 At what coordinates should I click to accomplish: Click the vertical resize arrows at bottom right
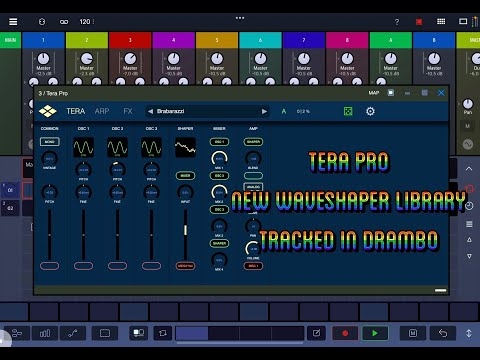pyautogui.click(x=469, y=333)
